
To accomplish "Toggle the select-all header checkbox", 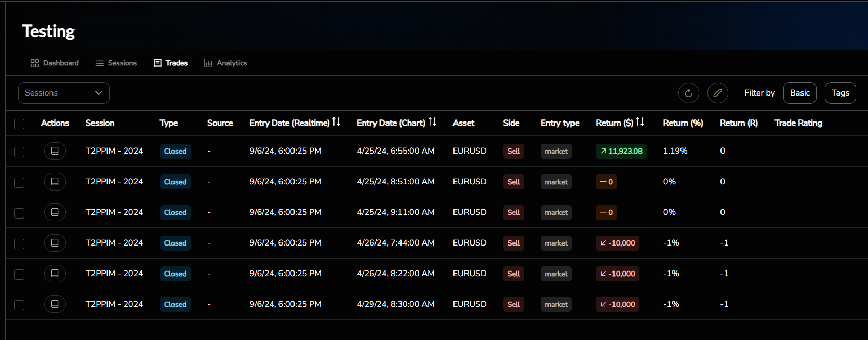I will 19,124.
